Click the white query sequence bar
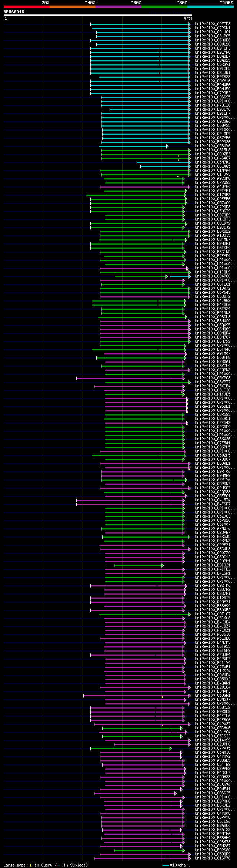The height and width of the screenshot is (868, 237). pyautogui.click(x=98, y=15)
